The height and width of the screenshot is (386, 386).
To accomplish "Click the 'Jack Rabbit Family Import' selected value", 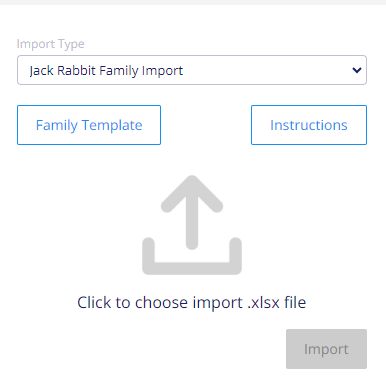I will click(106, 71).
